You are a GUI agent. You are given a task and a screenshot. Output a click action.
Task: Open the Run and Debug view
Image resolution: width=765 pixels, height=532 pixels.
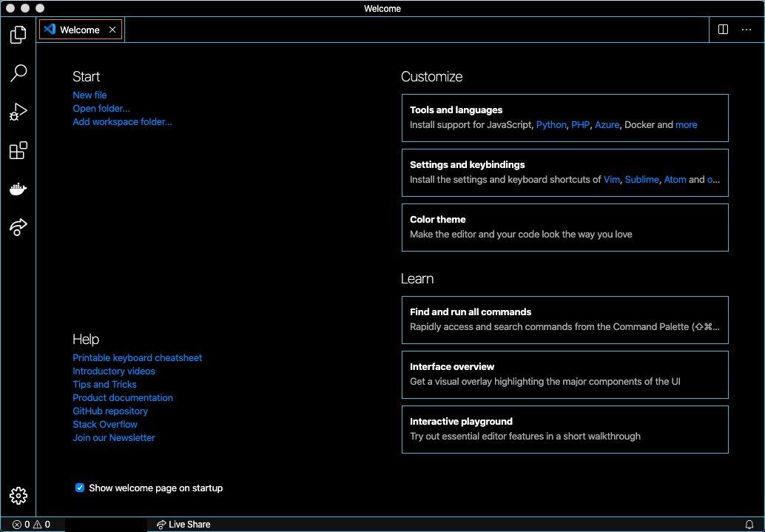[18, 112]
